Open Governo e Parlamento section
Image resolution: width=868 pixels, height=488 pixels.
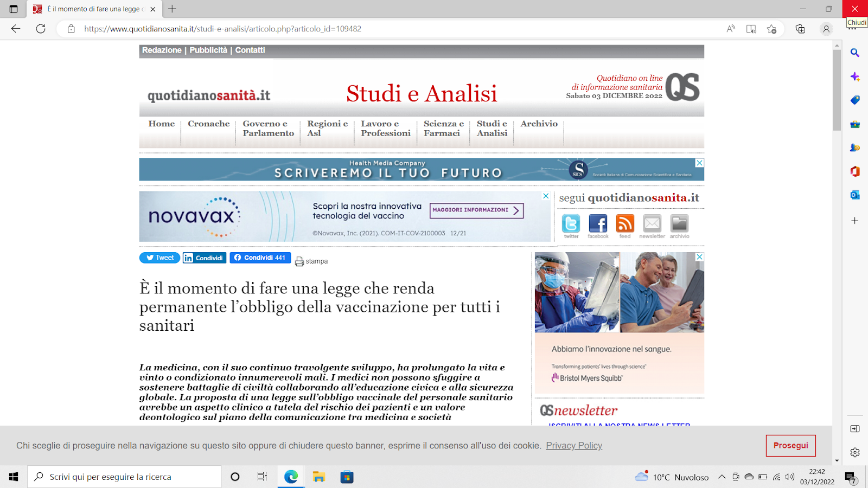pos(269,129)
